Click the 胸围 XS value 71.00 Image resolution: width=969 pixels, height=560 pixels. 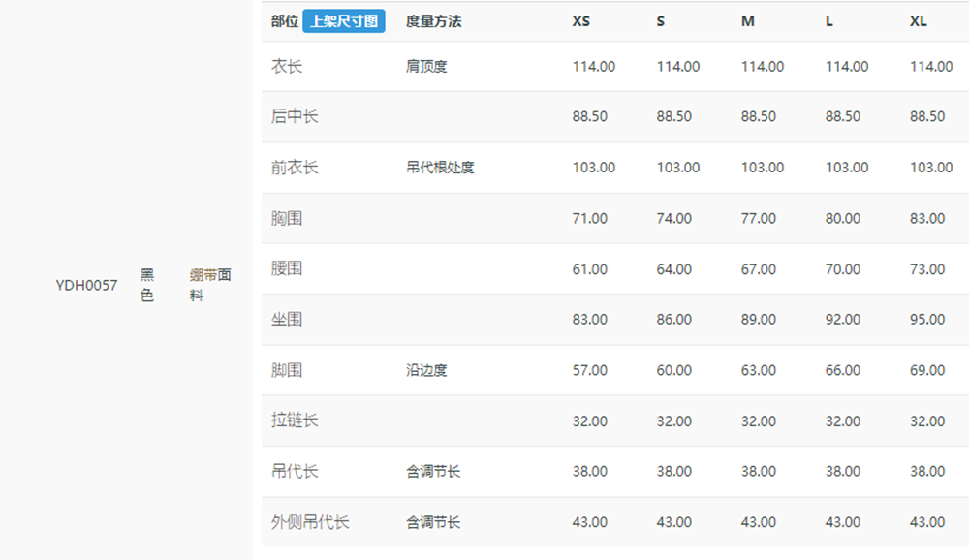pyautogui.click(x=589, y=218)
